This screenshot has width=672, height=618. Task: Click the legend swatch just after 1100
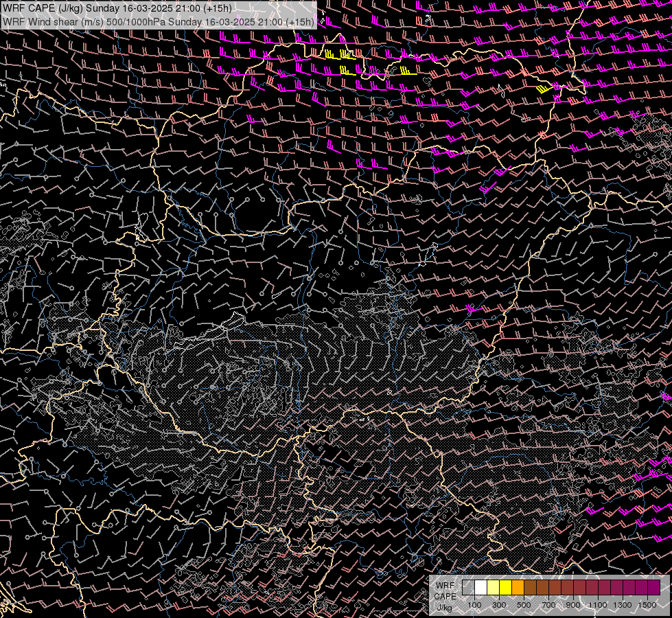click(x=604, y=588)
